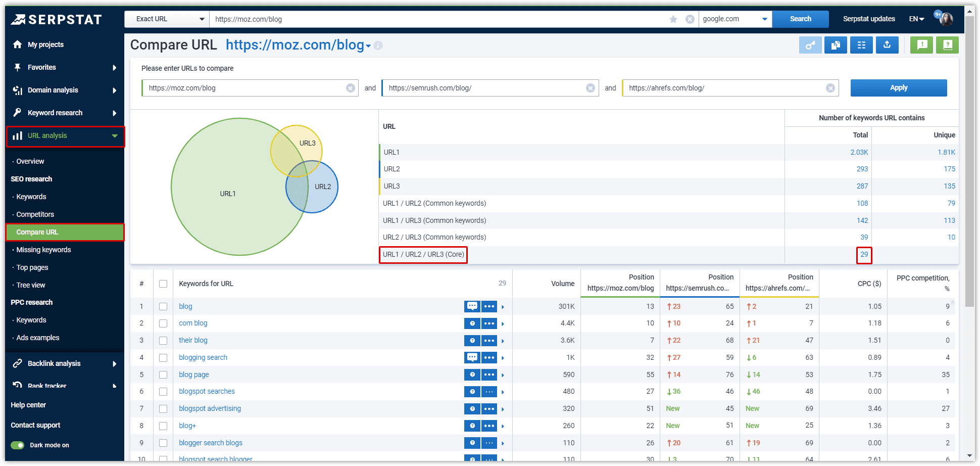Viewport: 980px width, 466px height.
Task: Click the Serpstat logo
Action: click(x=56, y=19)
